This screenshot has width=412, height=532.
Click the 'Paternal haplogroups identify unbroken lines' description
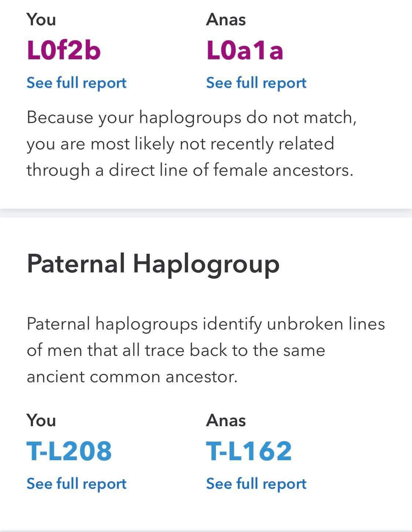206,350
